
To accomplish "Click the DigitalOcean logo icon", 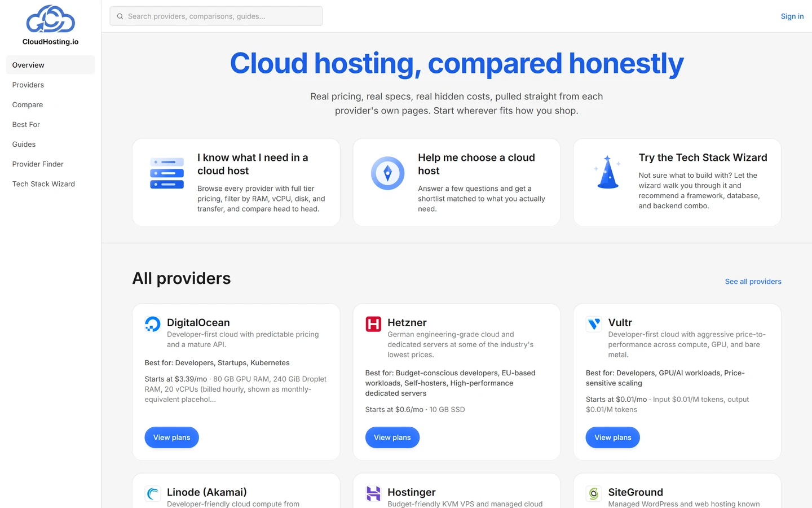I will pyautogui.click(x=153, y=324).
